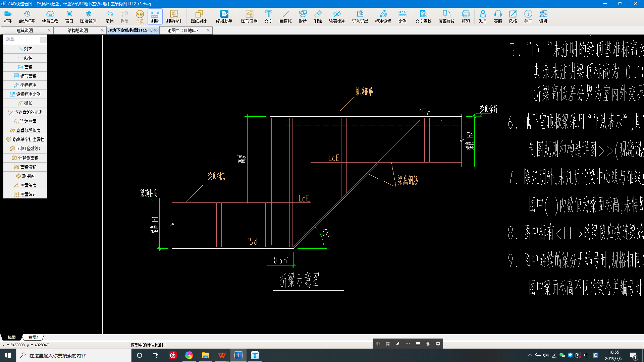
Task: Close the 8#地下室结构图1112_t tab
Action: (155, 30)
